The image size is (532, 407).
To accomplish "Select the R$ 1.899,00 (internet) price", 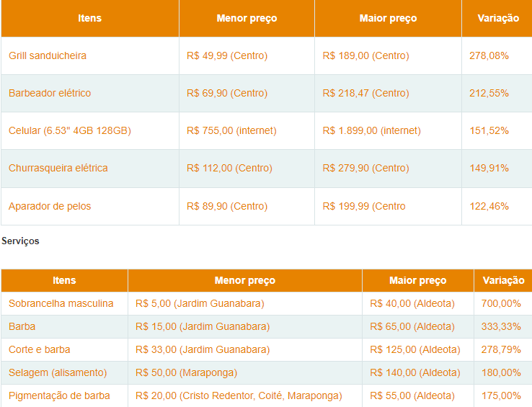I will click(x=371, y=130).
